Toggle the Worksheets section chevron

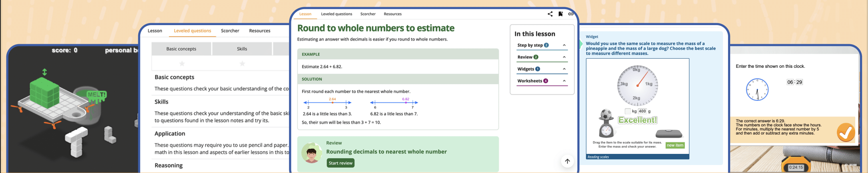point(564,81)
